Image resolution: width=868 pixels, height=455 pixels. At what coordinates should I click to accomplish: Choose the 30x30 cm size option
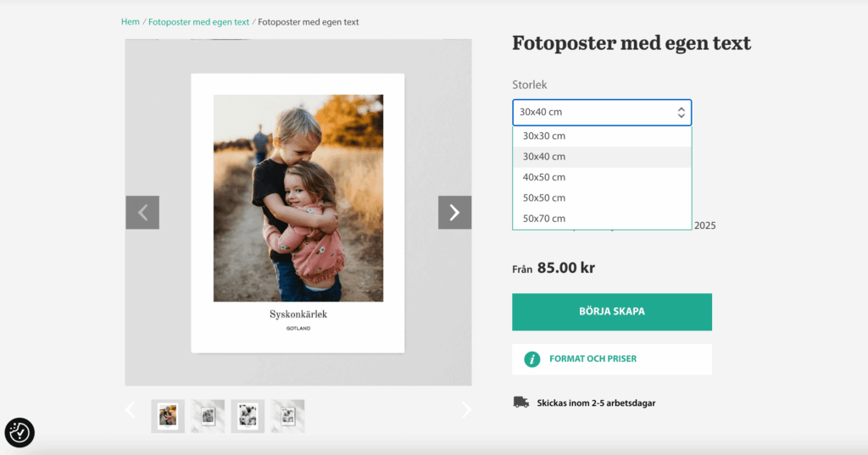pyautogui.click(x=544, y=136)
